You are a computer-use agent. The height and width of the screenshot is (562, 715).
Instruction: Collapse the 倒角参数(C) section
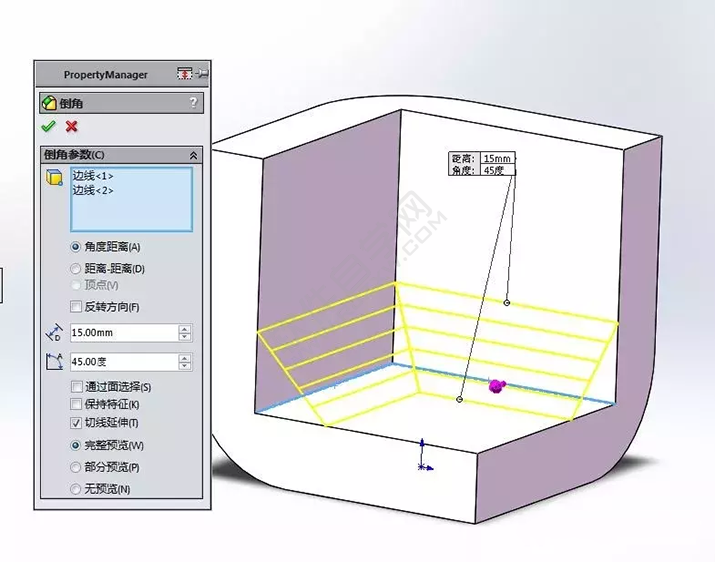pyautogui.click(x=193, y=156)
